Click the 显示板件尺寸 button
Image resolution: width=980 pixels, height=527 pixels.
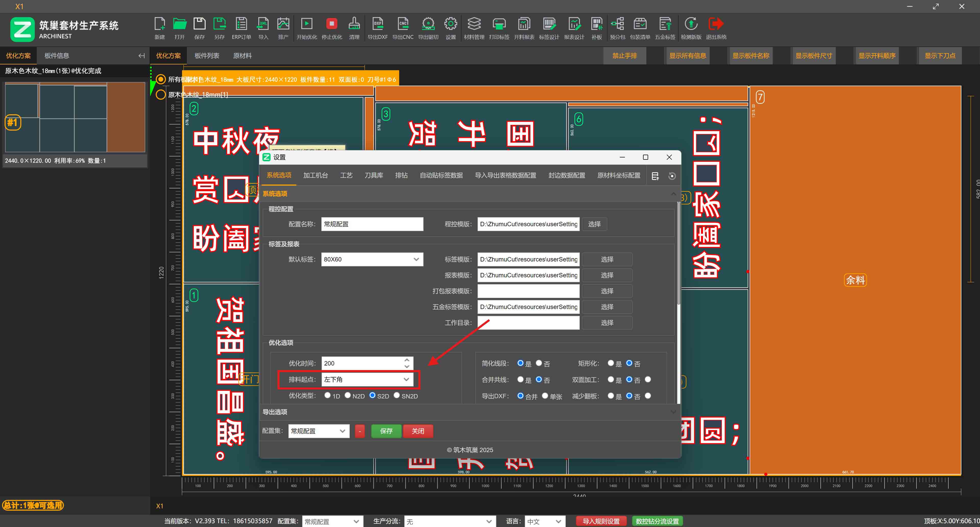813,56
